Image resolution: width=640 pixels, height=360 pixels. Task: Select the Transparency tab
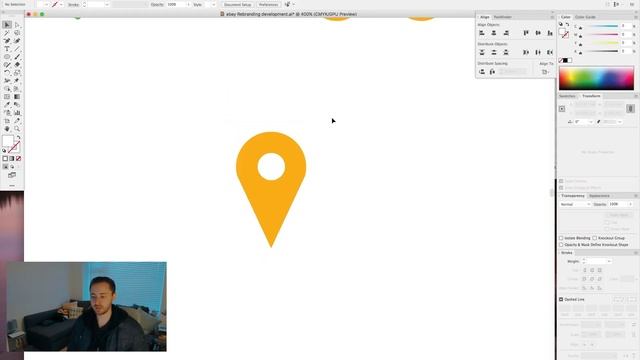point(573,196)
